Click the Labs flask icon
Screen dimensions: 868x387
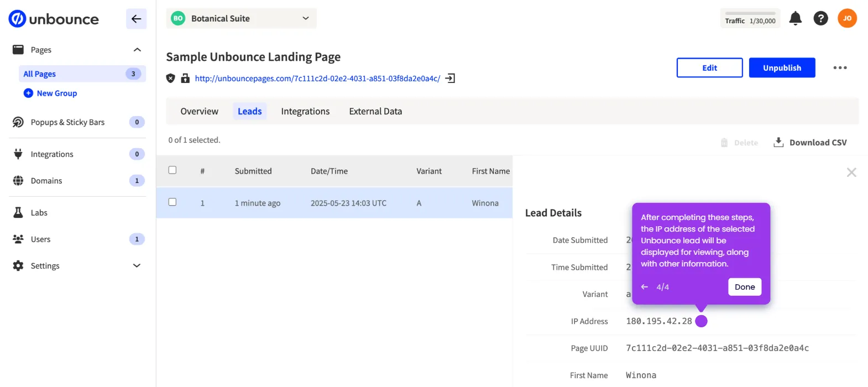18,213
